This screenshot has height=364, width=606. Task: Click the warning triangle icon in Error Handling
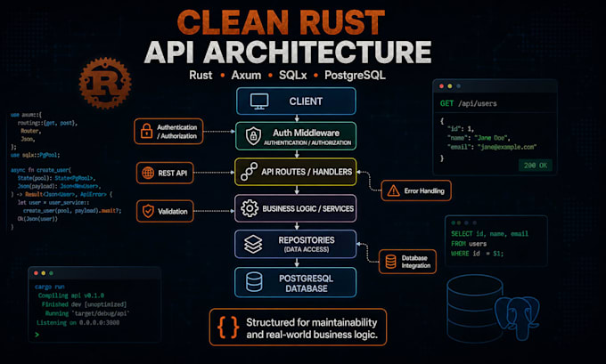point(393,190)
